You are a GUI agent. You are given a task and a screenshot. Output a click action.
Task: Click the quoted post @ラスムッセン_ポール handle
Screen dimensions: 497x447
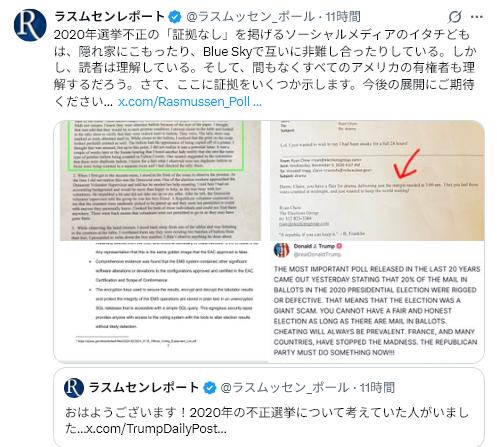[284, 388]
